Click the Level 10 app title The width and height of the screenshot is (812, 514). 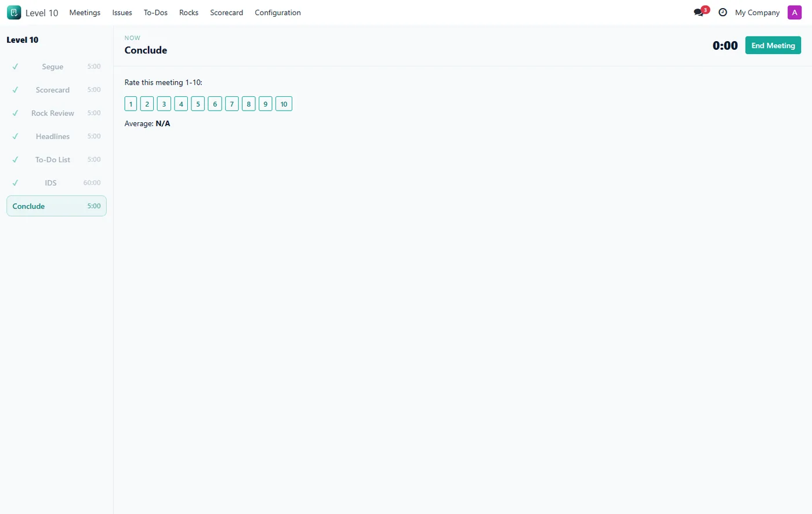[42, 13]
